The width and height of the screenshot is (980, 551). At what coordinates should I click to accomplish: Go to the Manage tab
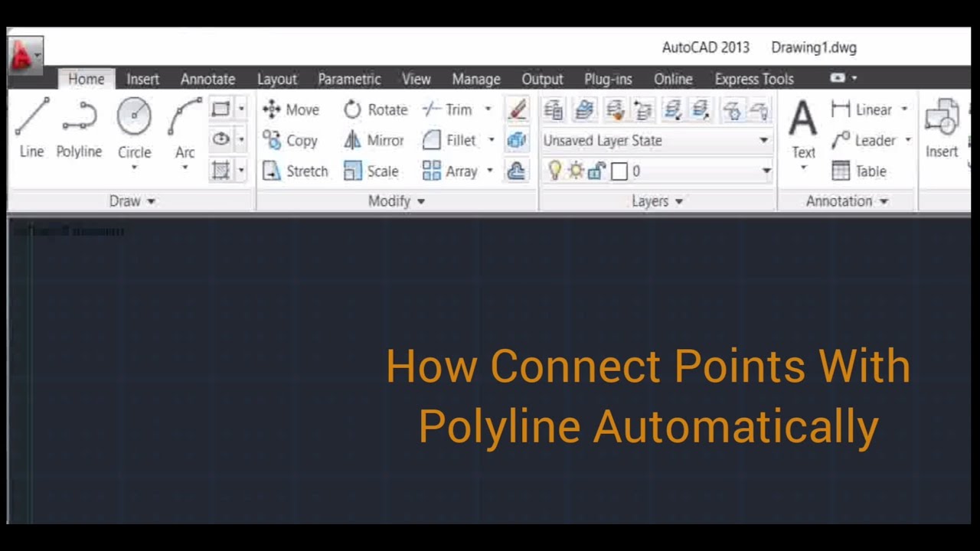coord(476,79)
